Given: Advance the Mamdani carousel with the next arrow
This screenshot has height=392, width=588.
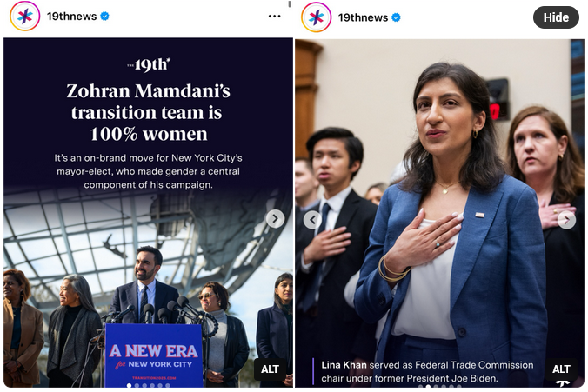Looking at the screenshot, I should coord(275,219).
